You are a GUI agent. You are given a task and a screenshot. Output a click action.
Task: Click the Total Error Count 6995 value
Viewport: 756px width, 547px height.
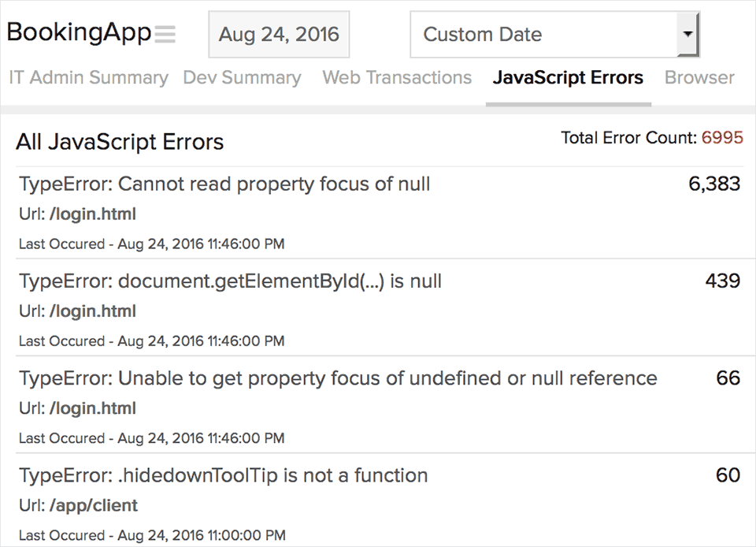click(x=722, y=138)
